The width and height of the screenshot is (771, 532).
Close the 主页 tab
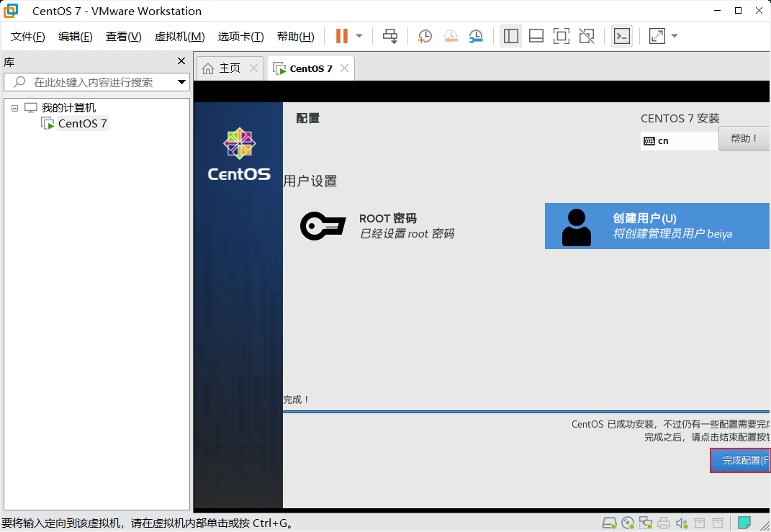[x=253, y=68]
